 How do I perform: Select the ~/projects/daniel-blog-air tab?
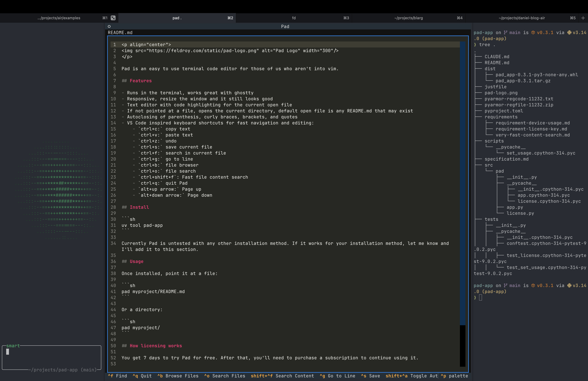(521, 18)
